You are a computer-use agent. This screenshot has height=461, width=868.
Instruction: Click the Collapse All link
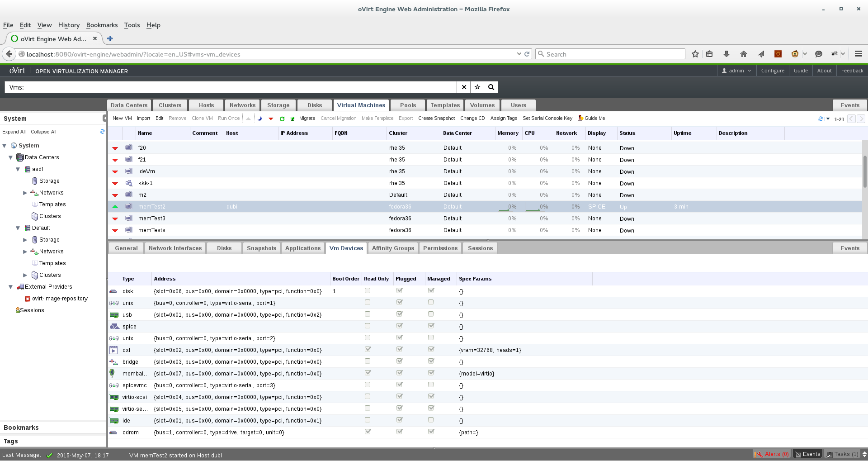pyautogui.click(x=43, y=132)
